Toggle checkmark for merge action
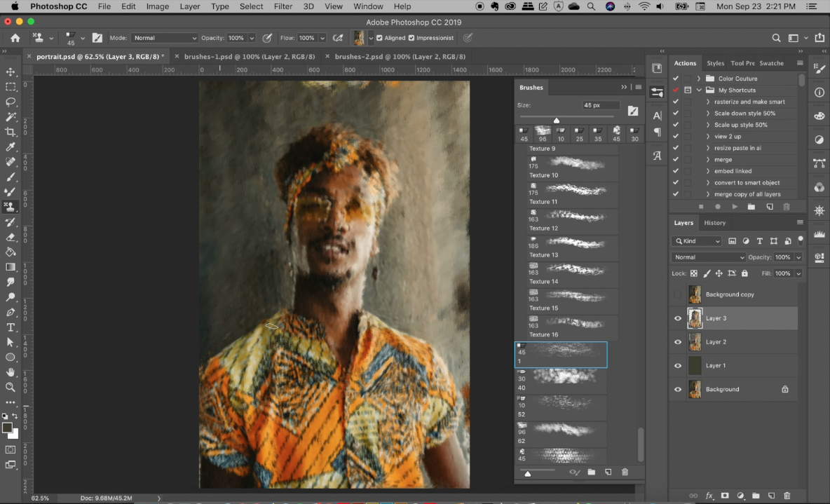Image resolution: width=830 pixels, height=504 pixels. [x=676, y=159]
